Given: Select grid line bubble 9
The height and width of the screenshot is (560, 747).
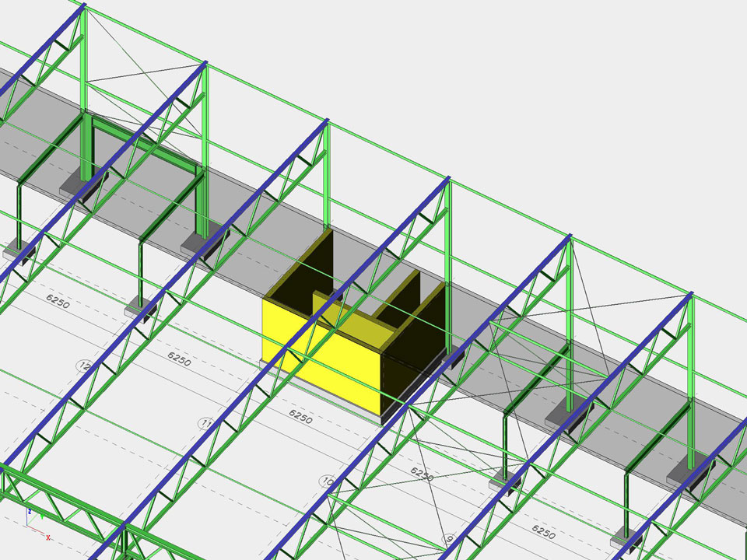Looking at the screenshot, I should pos(448,538).
